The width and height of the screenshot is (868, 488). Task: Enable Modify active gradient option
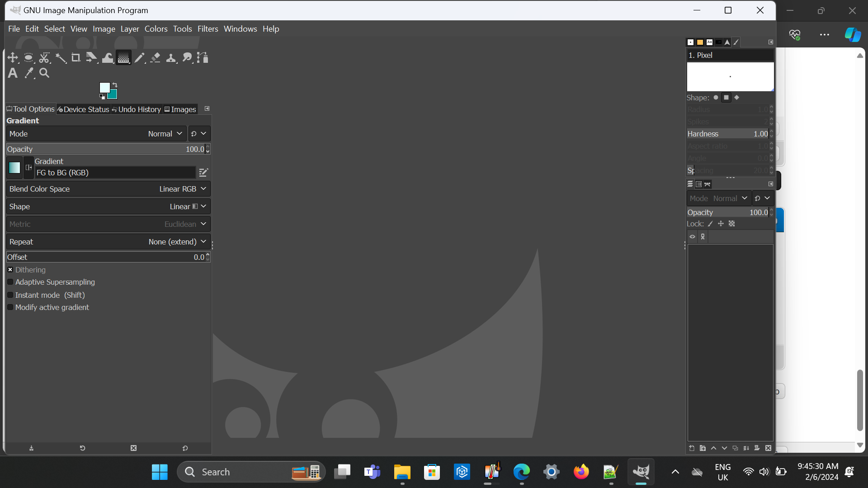[x=10, y=307]
